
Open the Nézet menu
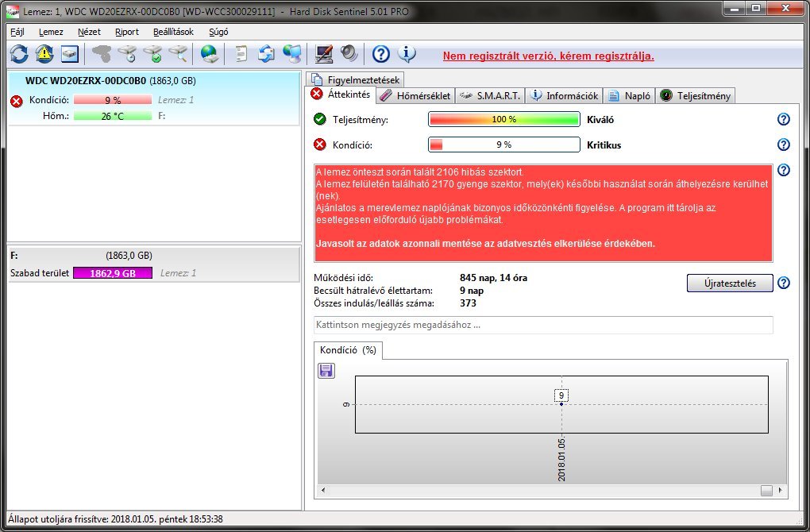(89, 32)
